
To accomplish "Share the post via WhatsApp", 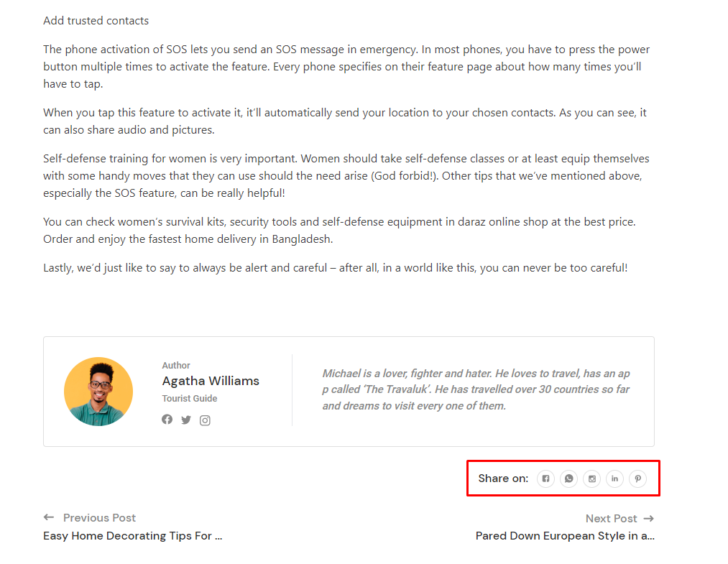I will tap(569, 479).
